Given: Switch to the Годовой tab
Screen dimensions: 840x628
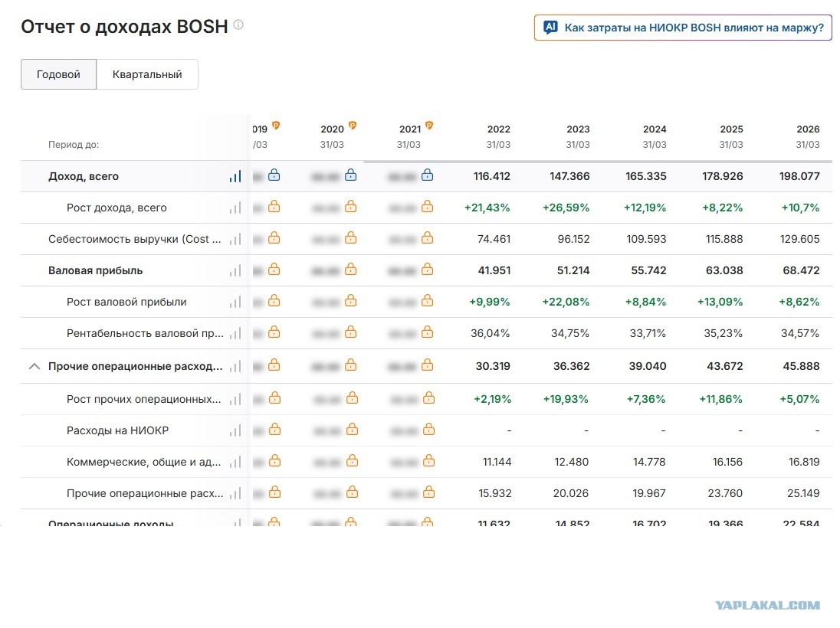Looking at the screenshot, I should coord(58,74).
